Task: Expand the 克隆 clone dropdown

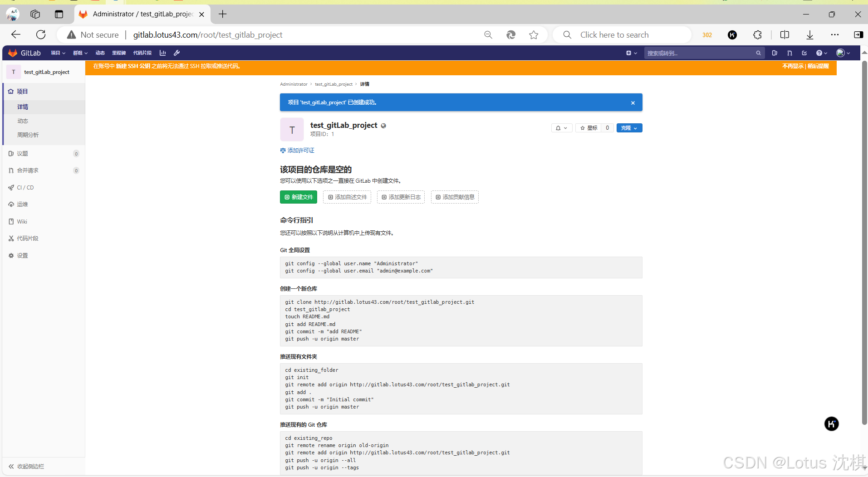Action: tap(629, 128)
